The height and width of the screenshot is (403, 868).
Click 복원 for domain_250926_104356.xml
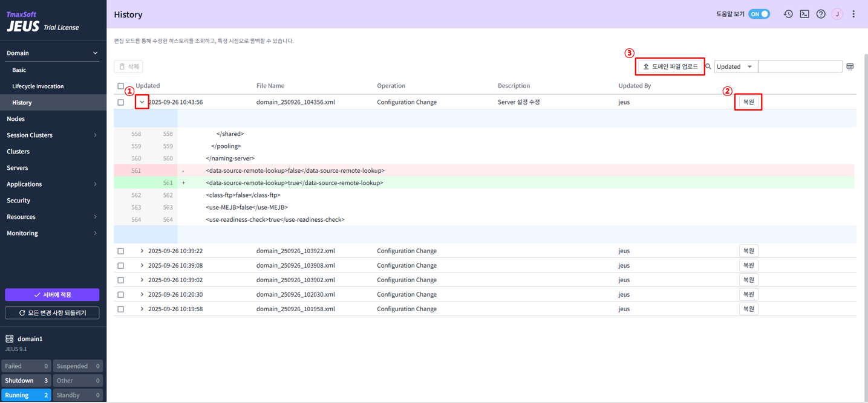click(x=748, y=102)
